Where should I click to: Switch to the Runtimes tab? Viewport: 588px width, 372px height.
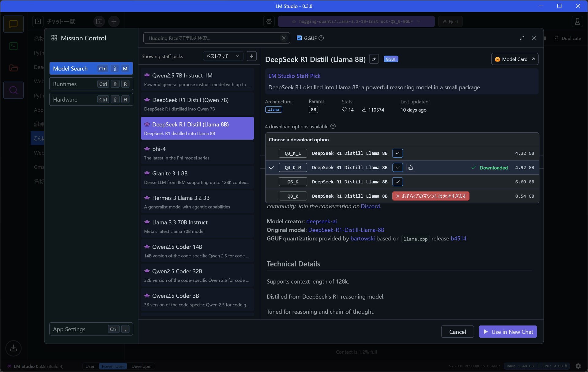point(91,84)
